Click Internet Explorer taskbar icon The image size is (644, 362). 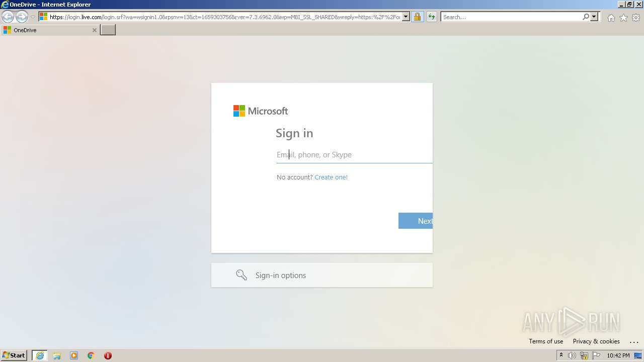tap(40, 355)
